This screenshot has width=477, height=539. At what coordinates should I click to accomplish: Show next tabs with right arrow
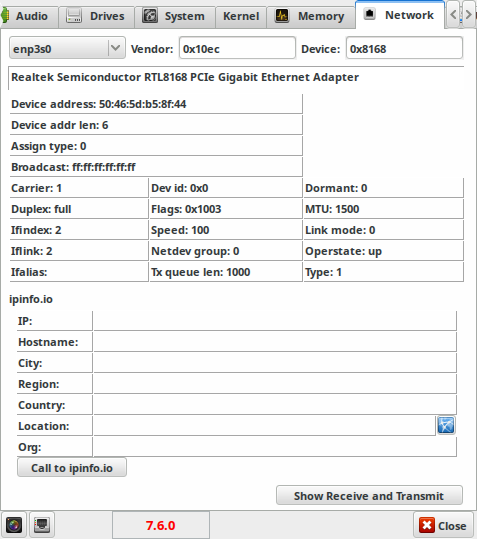pos(468,15)
